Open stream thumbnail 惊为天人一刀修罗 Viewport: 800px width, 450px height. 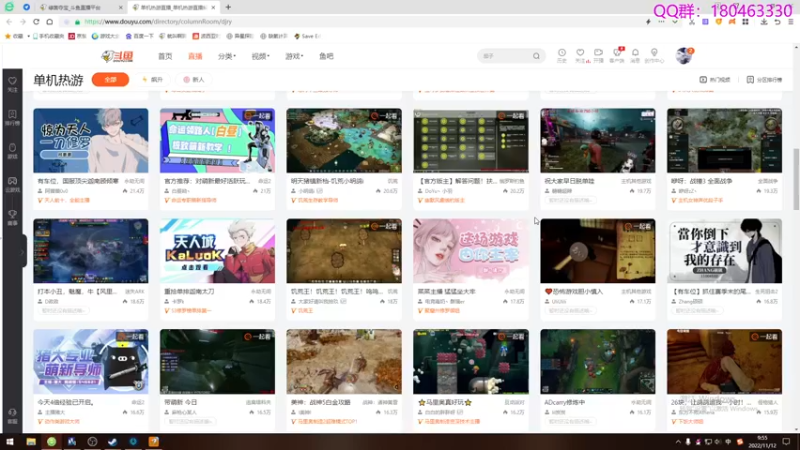coord(91,140)
